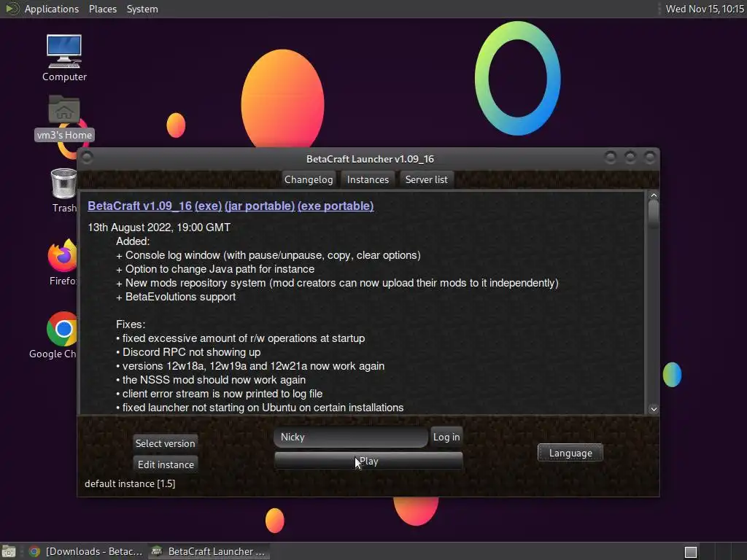The height and width of the screenshot is (560, 747).
Task: Click the Edit instance button
Action: coord(166,464)
